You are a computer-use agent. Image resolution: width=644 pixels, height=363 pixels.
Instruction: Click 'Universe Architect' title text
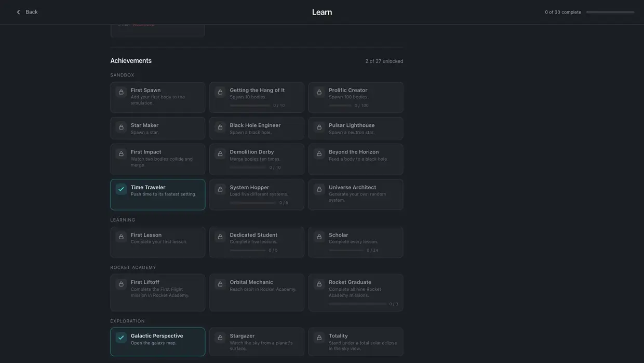pos(352,187)
